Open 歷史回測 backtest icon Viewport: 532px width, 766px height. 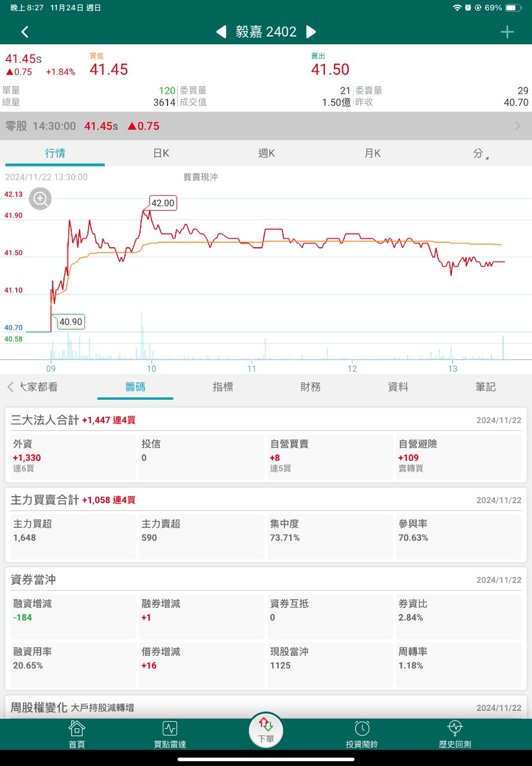point(455,734)
